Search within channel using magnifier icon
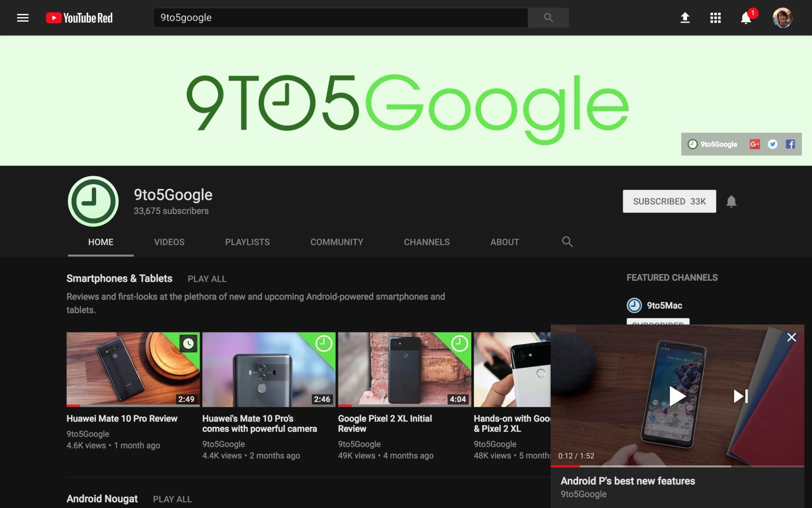The height and width of the screenshot is (508, 812). pyautogui.click(x=567, y=241)
